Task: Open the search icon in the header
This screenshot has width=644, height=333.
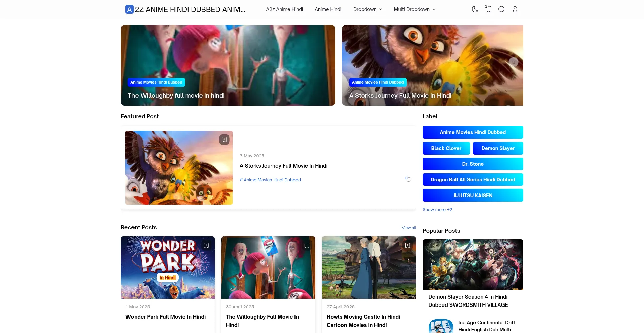Action: tap(501, 9)
